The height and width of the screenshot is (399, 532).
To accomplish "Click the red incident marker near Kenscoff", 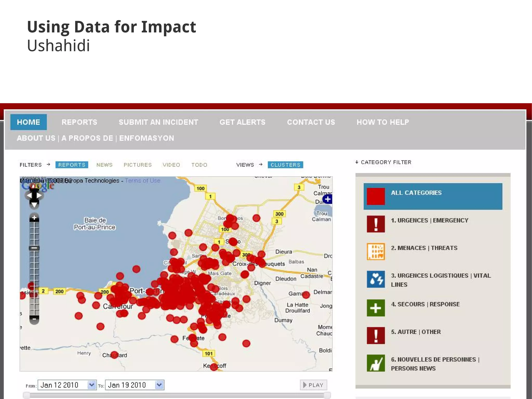I will [x=214, y=367].
